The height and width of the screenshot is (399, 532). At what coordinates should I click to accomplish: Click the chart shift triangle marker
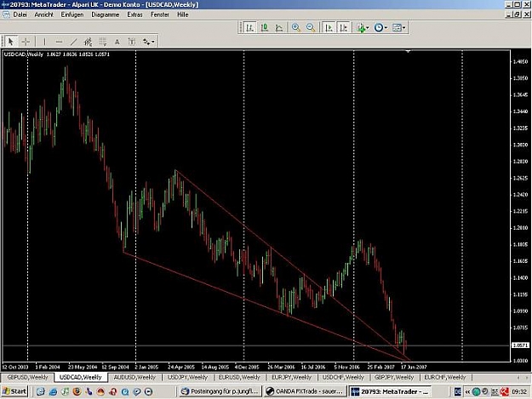(x=409, y=52)
